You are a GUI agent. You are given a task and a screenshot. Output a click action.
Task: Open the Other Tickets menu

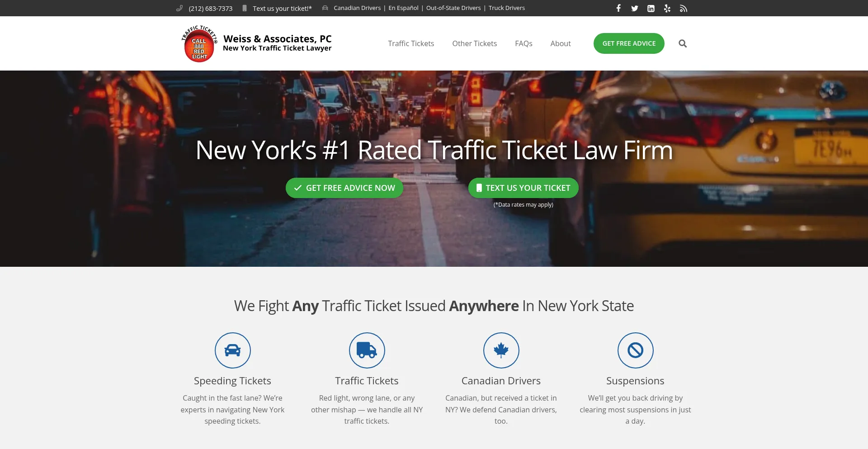pyautogui.click(x=474, y=43)
